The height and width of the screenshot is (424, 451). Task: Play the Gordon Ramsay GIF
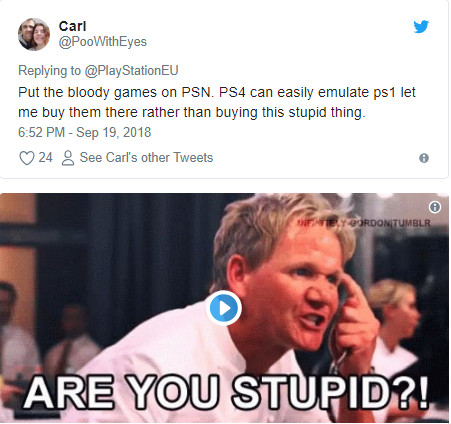pos(224,308)
